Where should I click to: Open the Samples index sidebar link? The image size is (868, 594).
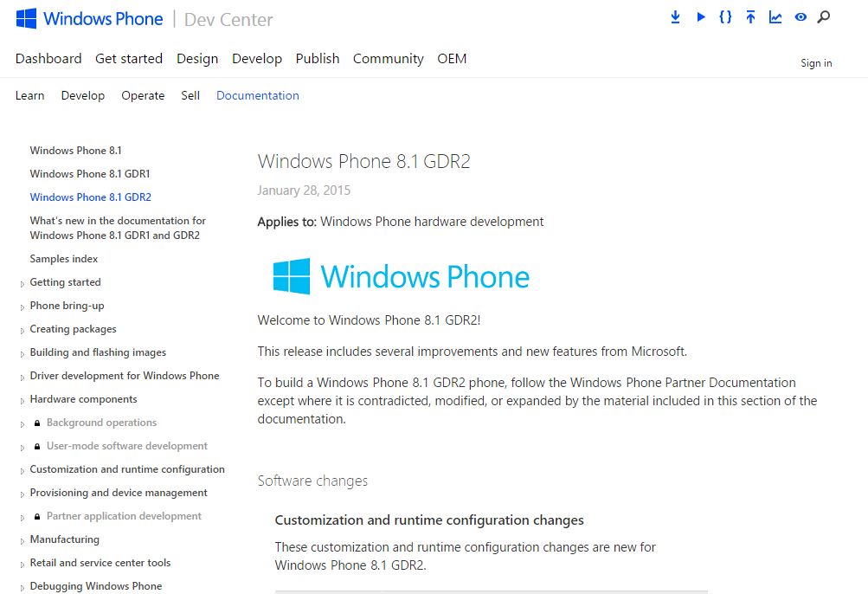coord(64,259)
